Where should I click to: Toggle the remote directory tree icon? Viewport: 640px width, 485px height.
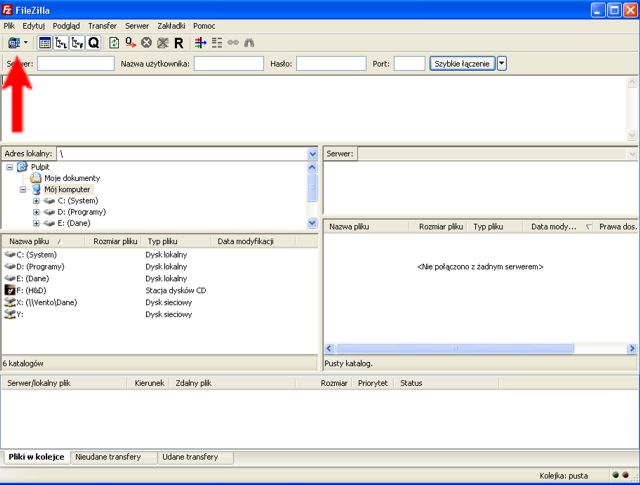[x=77, y=42]
